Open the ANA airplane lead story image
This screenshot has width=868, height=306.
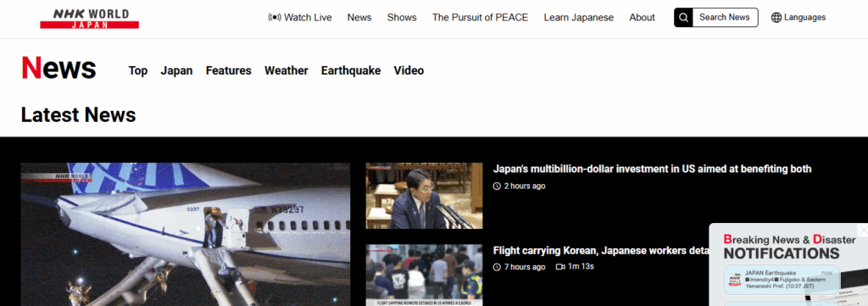pos(186,234)
